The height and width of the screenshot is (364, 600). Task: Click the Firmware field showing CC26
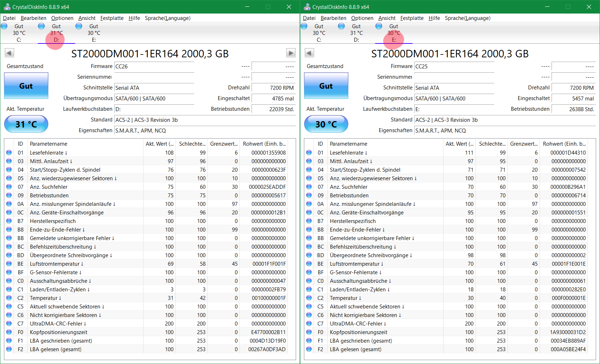pyautogui.click(x=154, y=66)
